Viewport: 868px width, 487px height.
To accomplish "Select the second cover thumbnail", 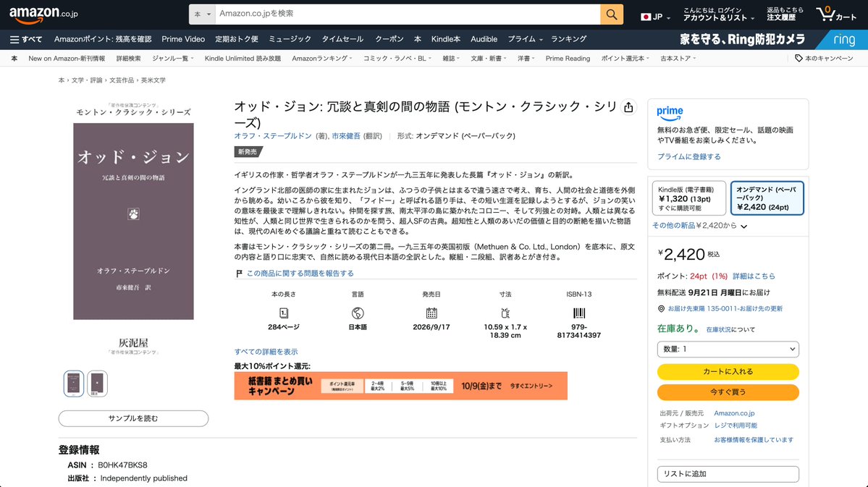I will [97, 384].
